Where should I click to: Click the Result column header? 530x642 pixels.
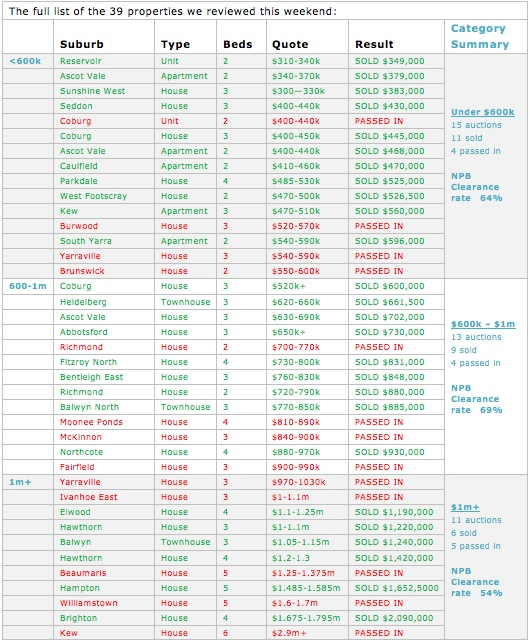point(374,44)
